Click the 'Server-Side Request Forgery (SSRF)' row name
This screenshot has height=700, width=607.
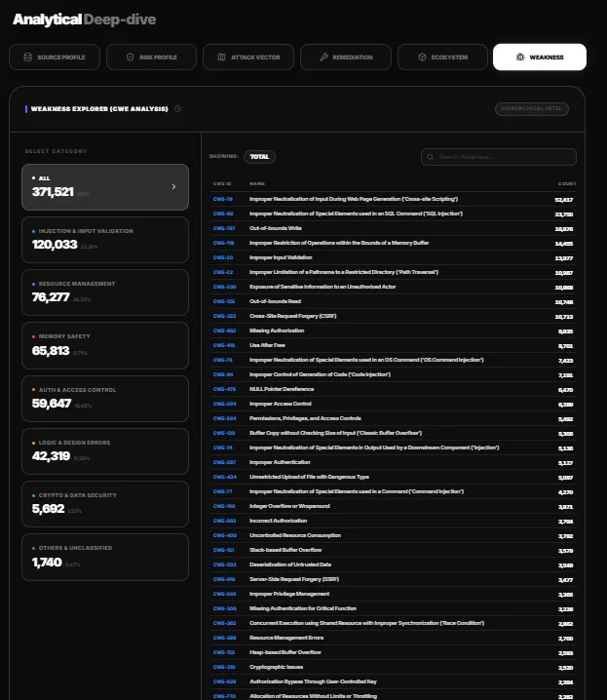pyautogui.click(x=294, y=579)
